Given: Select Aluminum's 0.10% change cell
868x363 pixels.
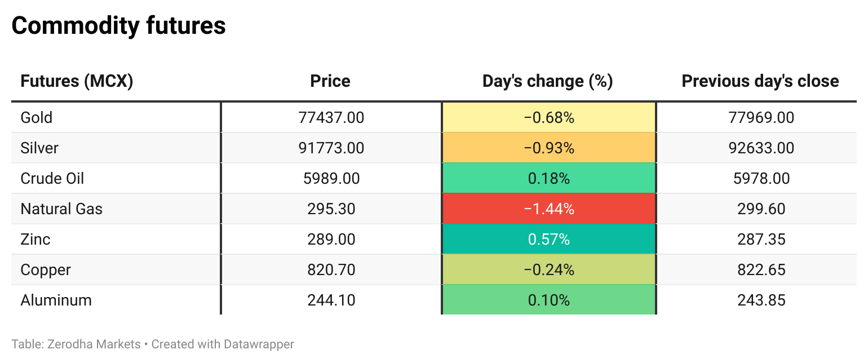Looking at the screenshot, I should coord(549,300).
